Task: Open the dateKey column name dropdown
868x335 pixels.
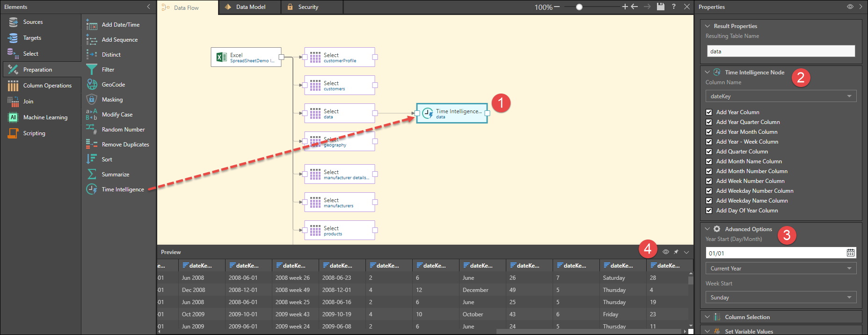Action: [780, 96]
